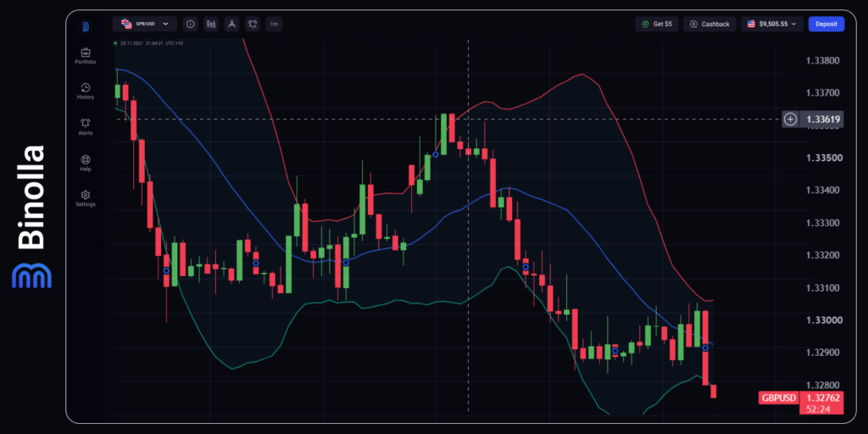Click the blue Deposit button
Screen dimensions: 868x434
(826, 24)
